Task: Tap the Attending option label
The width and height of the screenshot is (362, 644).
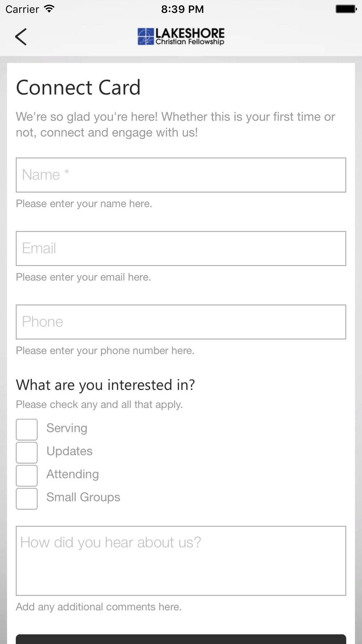Action: 73,474
